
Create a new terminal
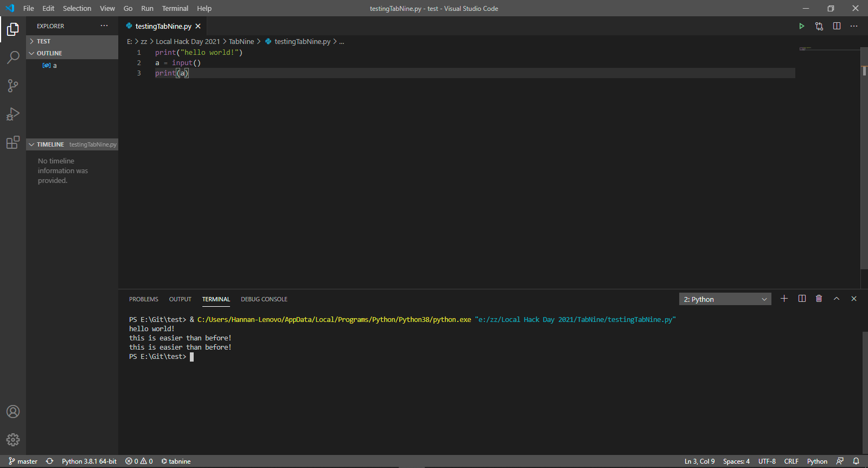coord(784,299)
